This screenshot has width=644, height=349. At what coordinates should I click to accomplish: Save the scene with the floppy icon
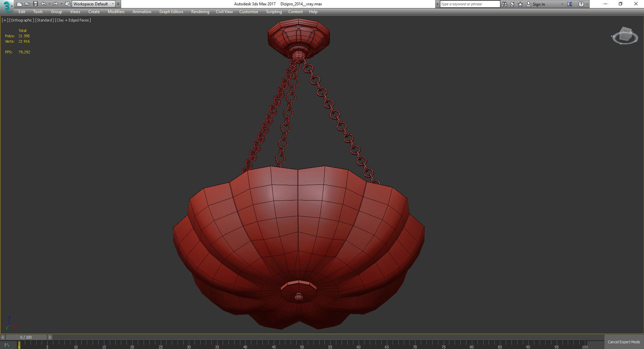coord(36,4)
